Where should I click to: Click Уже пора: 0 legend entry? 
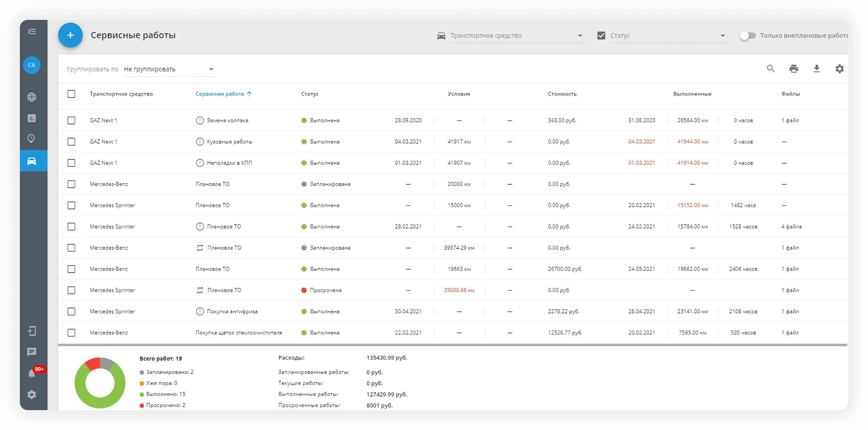coord(159,383)
